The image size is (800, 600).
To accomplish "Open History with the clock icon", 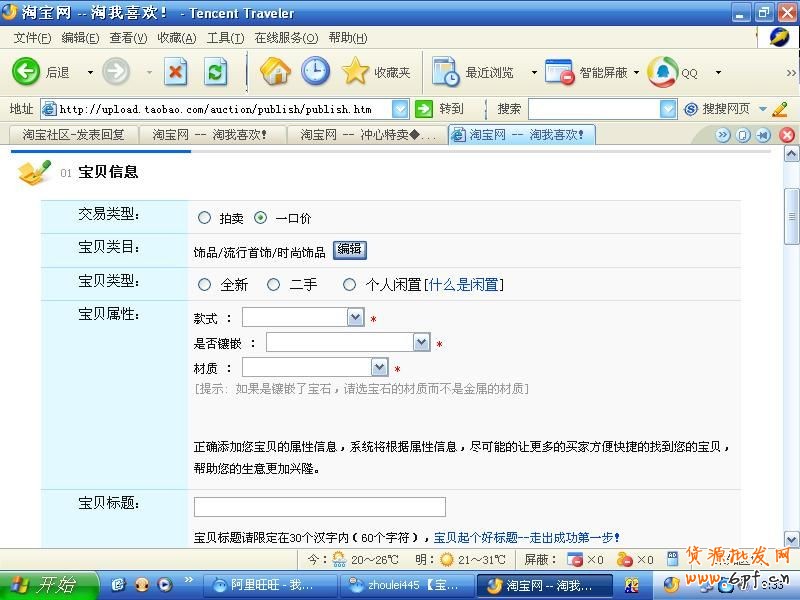I will (x=315, y=72).
